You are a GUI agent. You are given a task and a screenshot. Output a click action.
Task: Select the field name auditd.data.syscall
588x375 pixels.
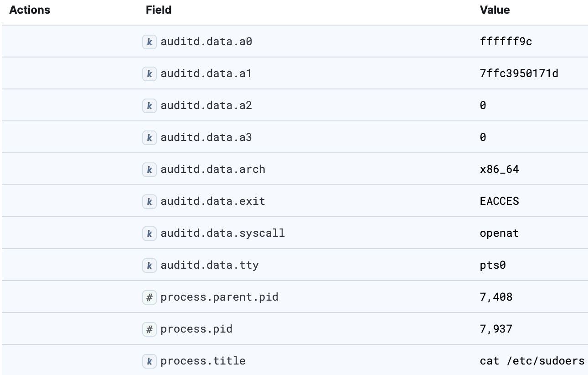click(222, 233)
